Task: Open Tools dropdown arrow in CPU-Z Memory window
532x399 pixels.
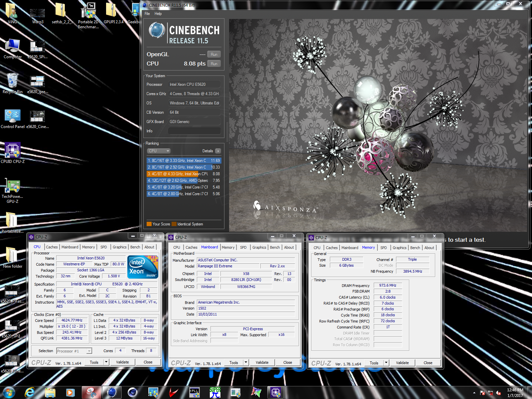Action: click(386, 363)
